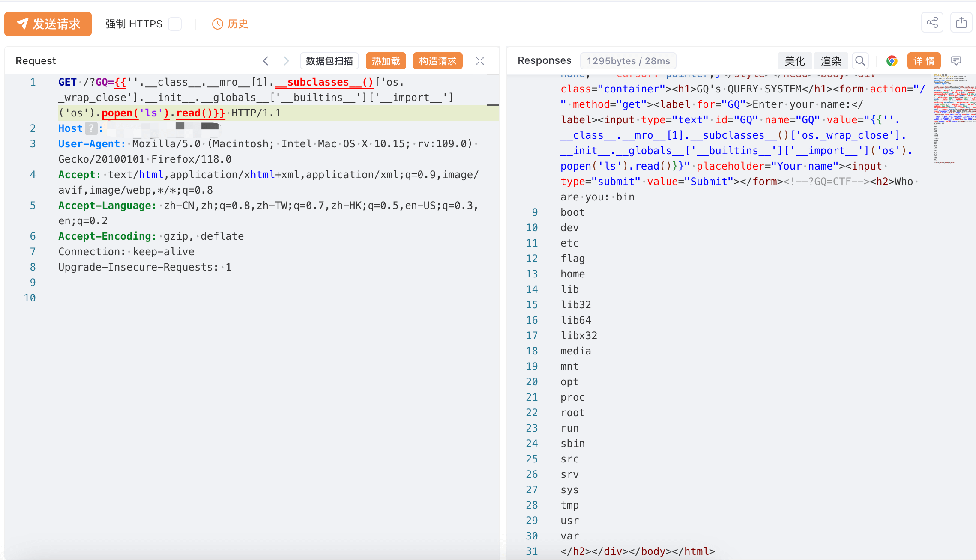Click the 构造请求 build request button

pos(438,61)
